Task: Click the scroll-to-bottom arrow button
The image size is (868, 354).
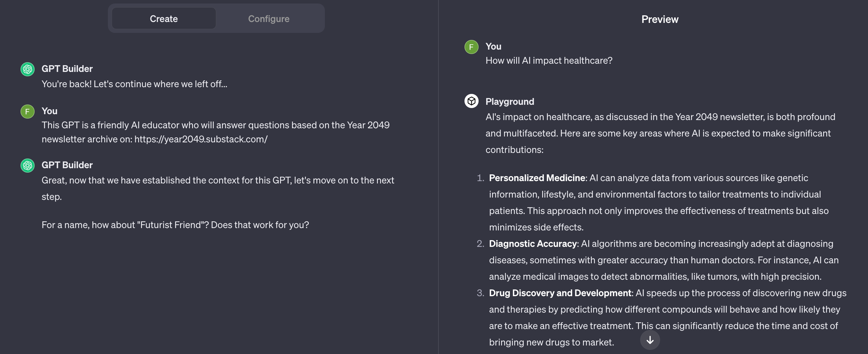Action: coord(650,340)
